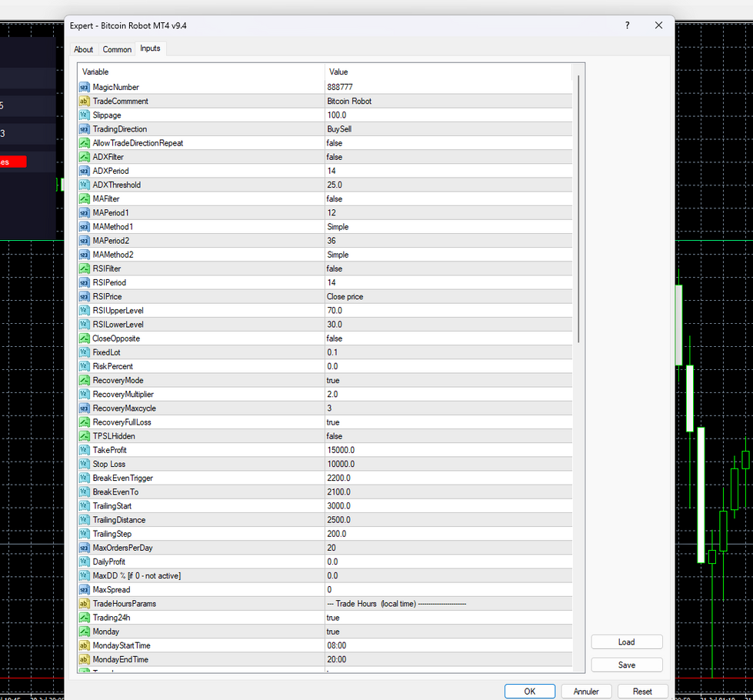Screen dimensions: 753x700
Task: Click the double icon beside Slippage
Action: (84, 115)
